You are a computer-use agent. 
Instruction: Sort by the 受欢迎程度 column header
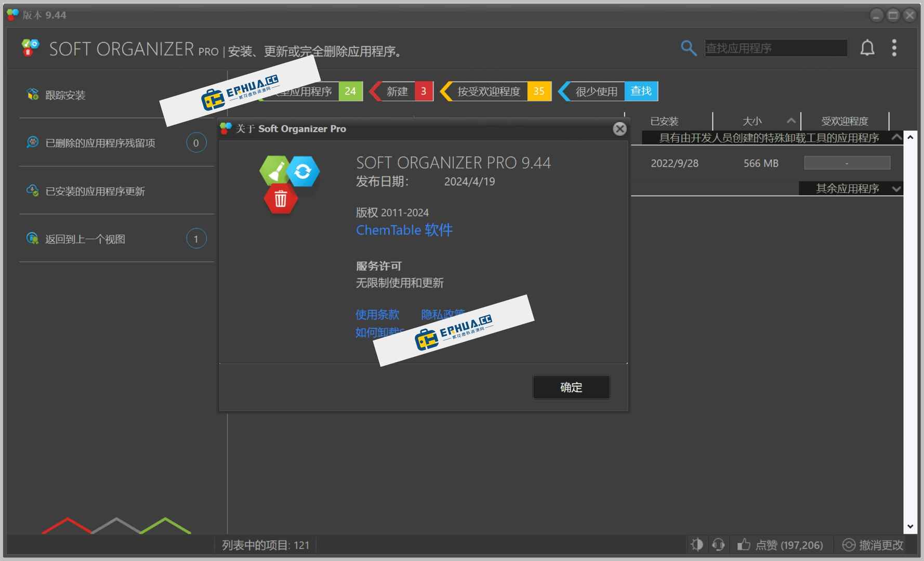(x=844, y=121)
